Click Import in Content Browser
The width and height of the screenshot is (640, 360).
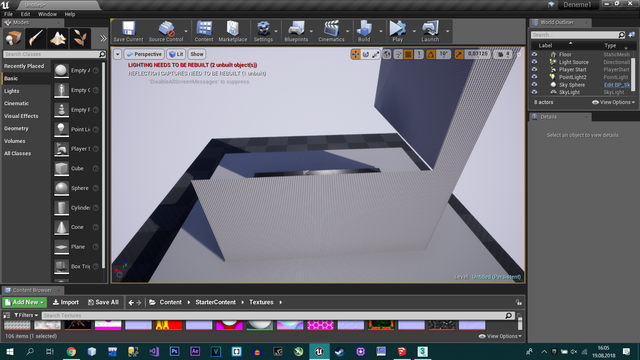(x=66, y=302)
